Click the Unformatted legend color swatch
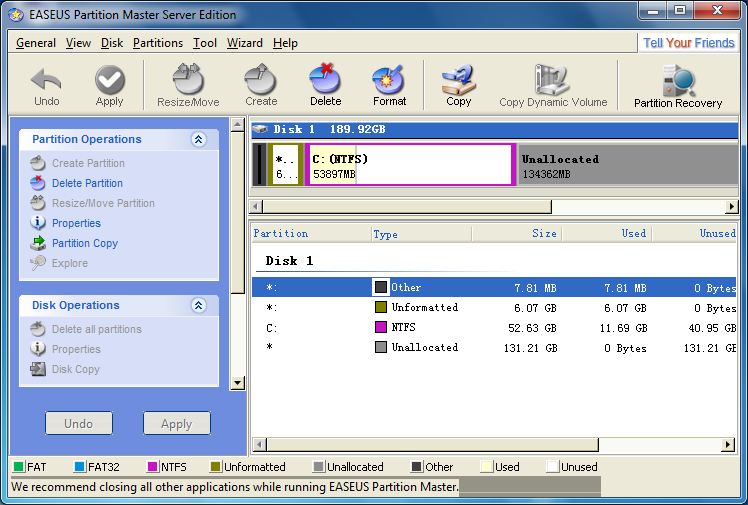This screenshot has width=748, height=505. point(216,466)
